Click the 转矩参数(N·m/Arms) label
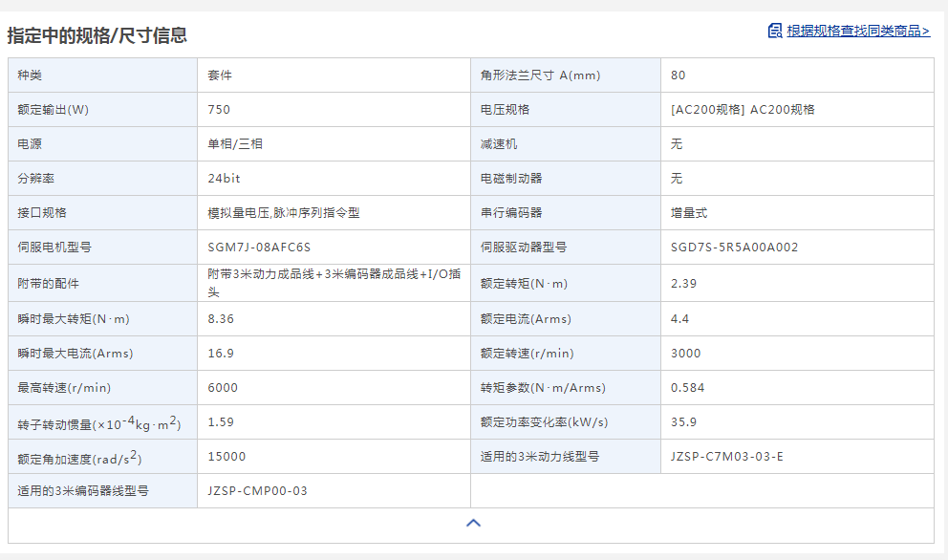The height and width of the screenshot is (560, 948). point(543,388)
